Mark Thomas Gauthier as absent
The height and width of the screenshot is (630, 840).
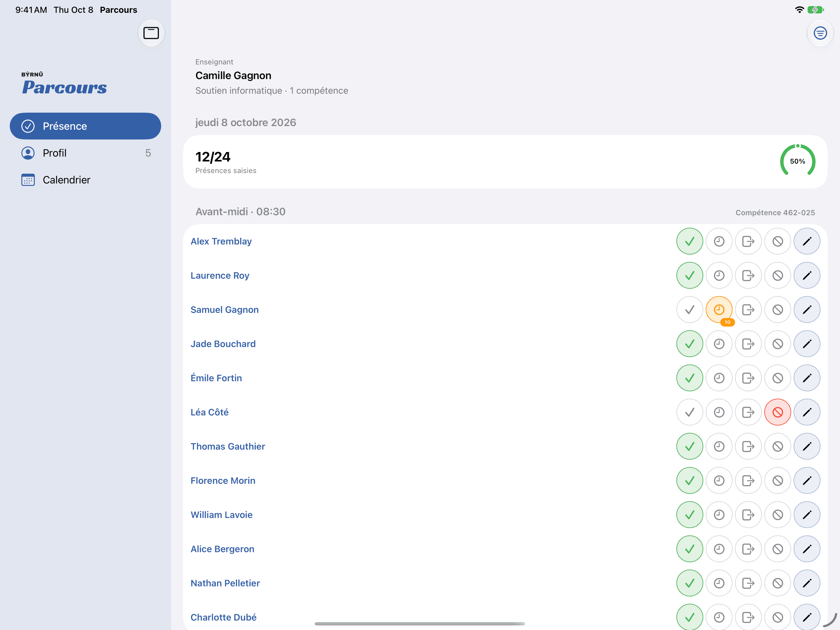[x=778, y=446]
